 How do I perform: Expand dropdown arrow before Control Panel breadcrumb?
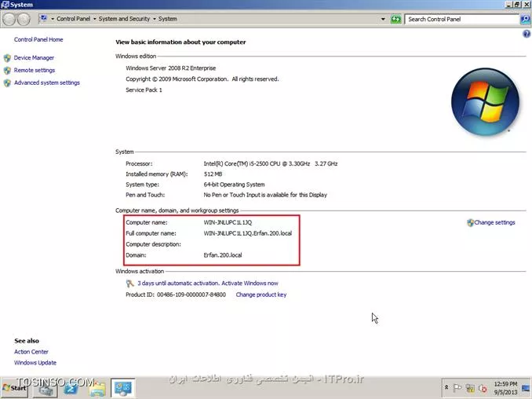pyautogui.click(x=53, y=19)
